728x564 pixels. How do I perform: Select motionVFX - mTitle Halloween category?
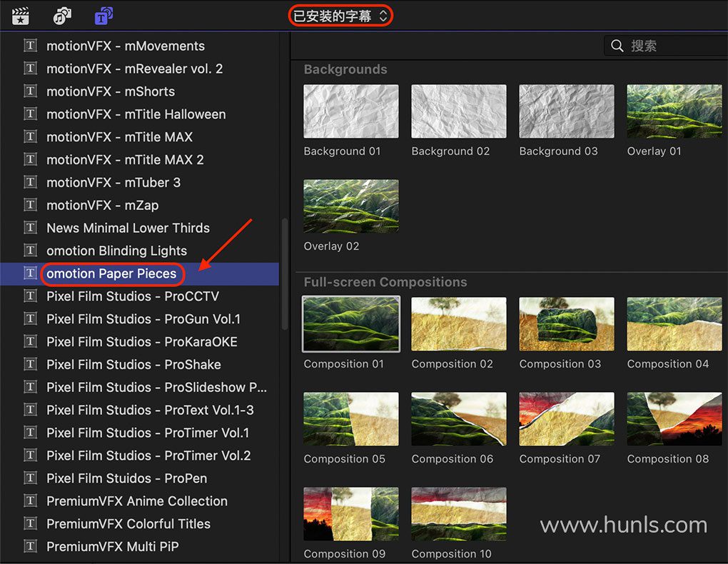pyautogui.click(x=139, y=114)
